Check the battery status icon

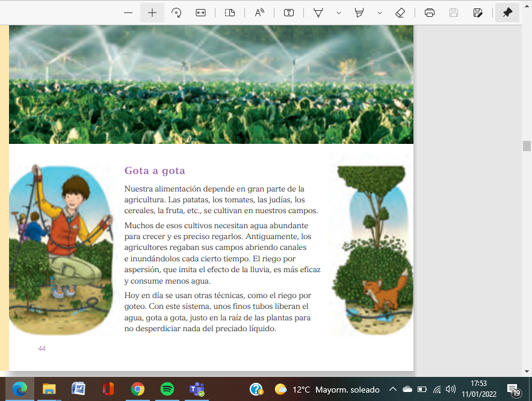422,389
